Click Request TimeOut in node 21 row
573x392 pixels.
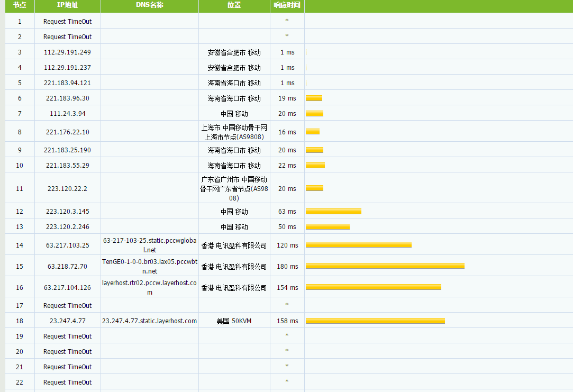click(x=68, y=367)
